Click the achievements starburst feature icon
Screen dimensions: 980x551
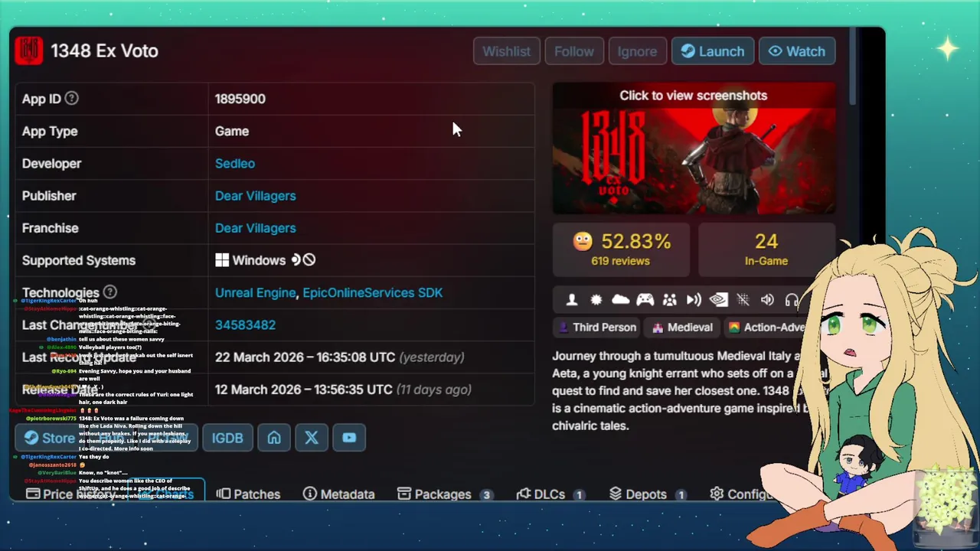[596, 300]
